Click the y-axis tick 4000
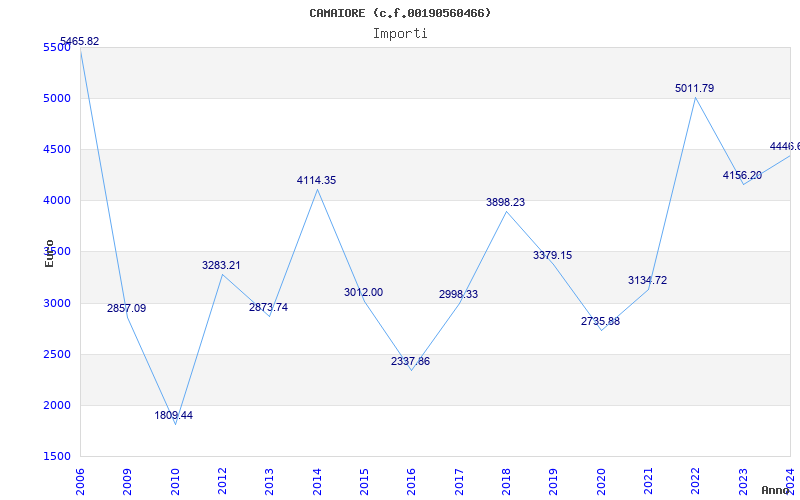 tap(57, 201)
